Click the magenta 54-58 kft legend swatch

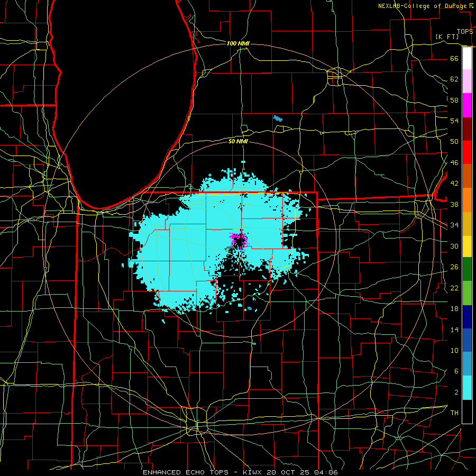pyautogui.click(x=467, y=105)
